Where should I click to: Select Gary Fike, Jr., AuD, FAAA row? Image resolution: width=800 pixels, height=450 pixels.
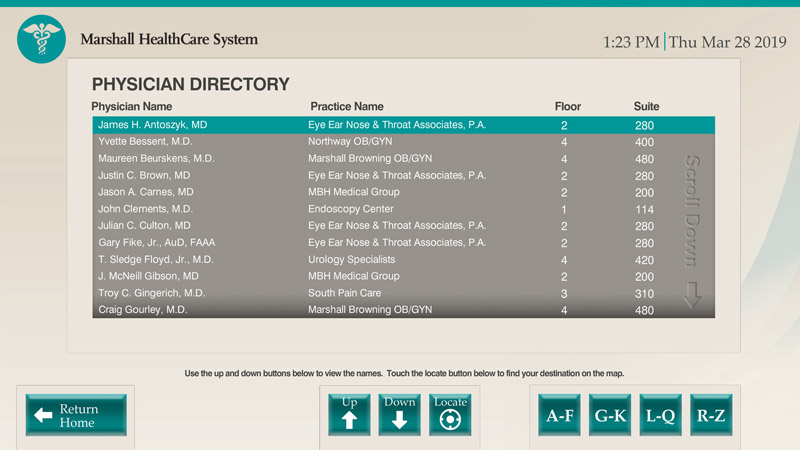click(404, 242)
